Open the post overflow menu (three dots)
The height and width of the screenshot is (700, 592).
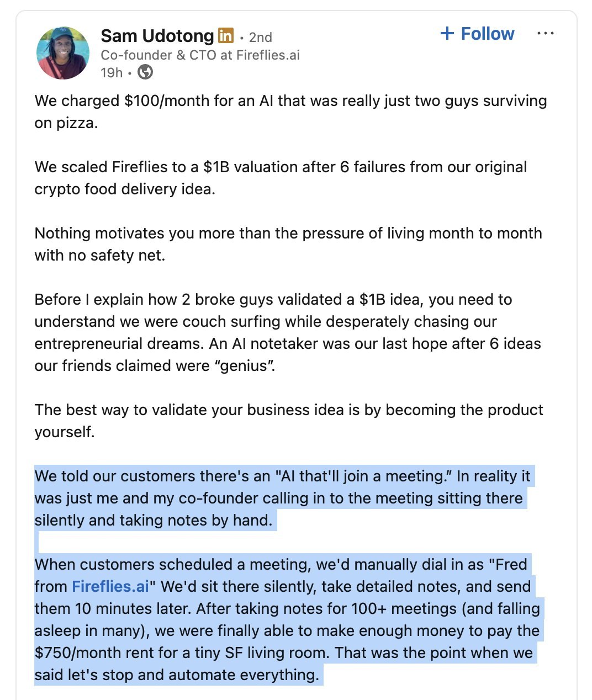pos(546,33)
